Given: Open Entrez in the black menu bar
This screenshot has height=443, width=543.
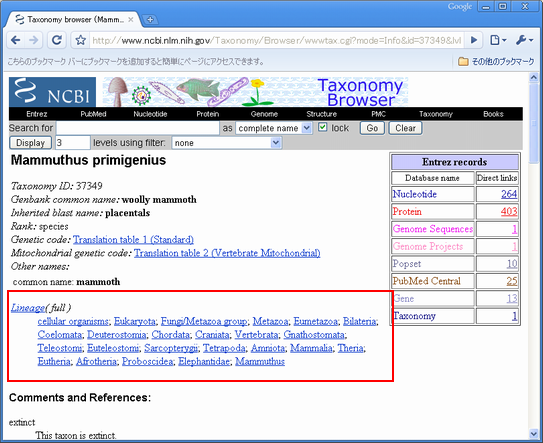Looking at the screenshot, I should click(x=37, y=114).
